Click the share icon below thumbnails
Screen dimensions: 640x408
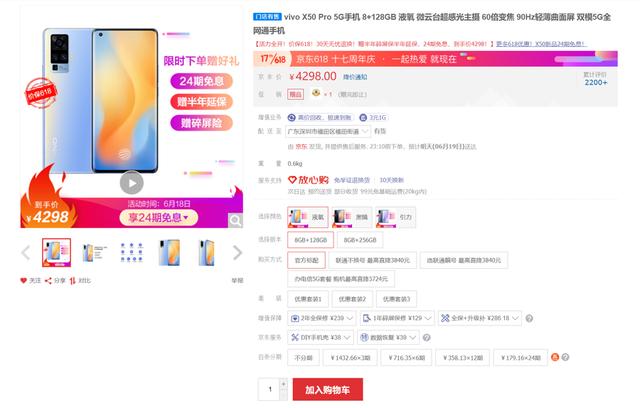coord(48,281)
